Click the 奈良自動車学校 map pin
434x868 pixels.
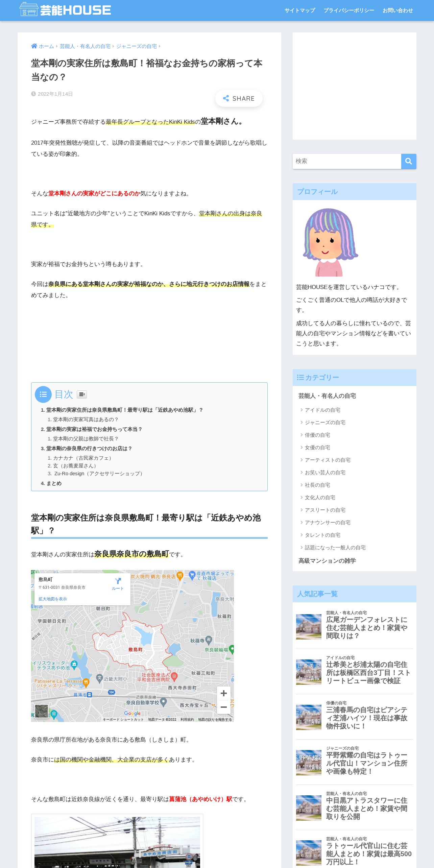[x=164, y=702]
